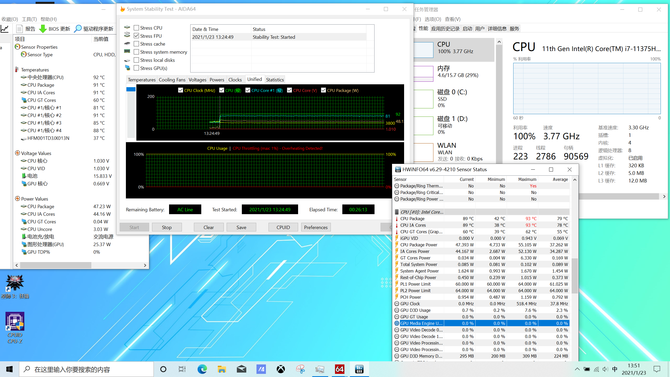
Task: Stop the stability test
Action: 167,227
